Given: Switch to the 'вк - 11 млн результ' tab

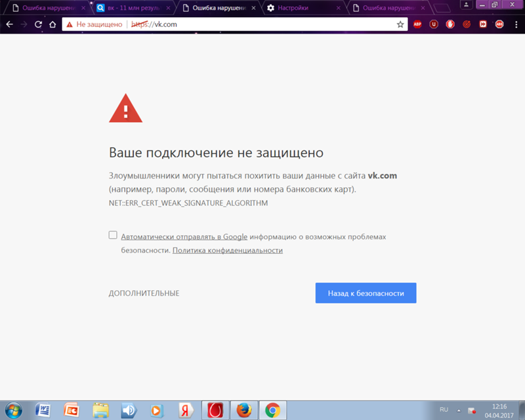Looking at the screenshot, I should (133, 8).
